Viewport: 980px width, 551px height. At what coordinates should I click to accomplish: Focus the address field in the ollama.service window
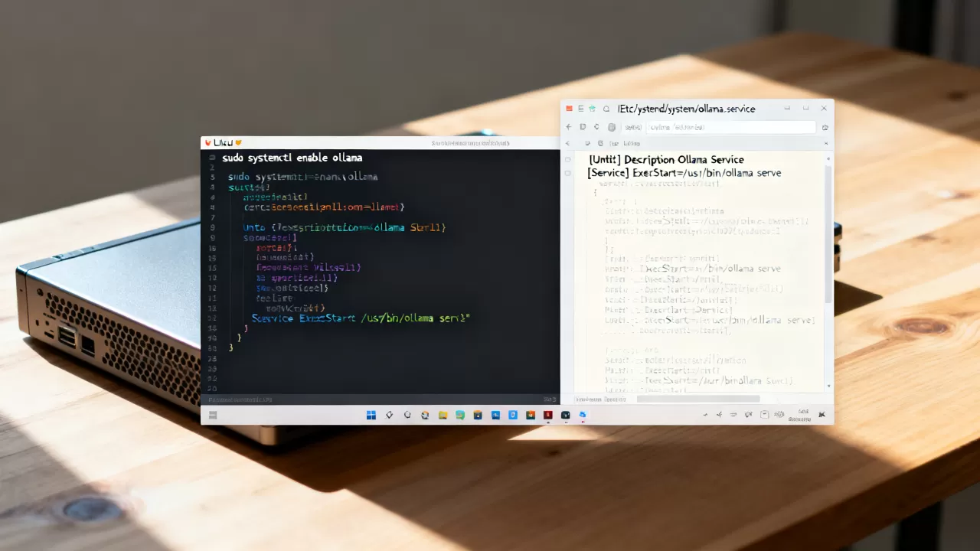(x=730, y=127)
